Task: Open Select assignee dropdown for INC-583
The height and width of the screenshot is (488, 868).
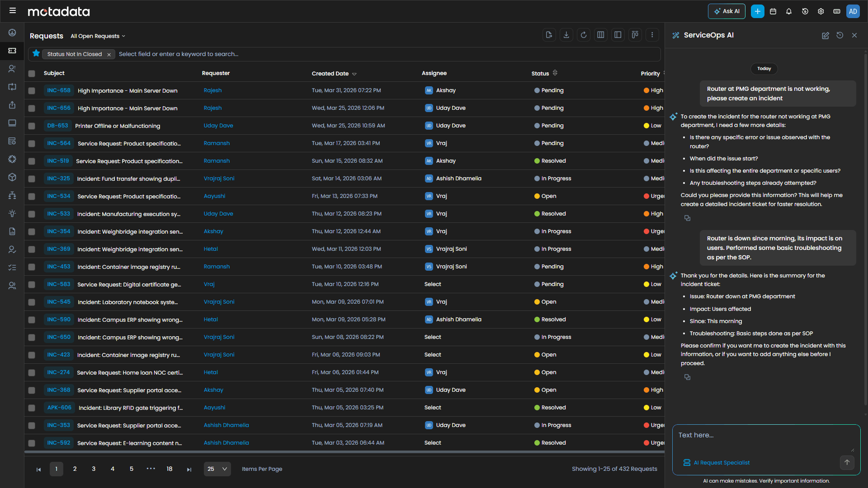Action: (x=433, y=284)
